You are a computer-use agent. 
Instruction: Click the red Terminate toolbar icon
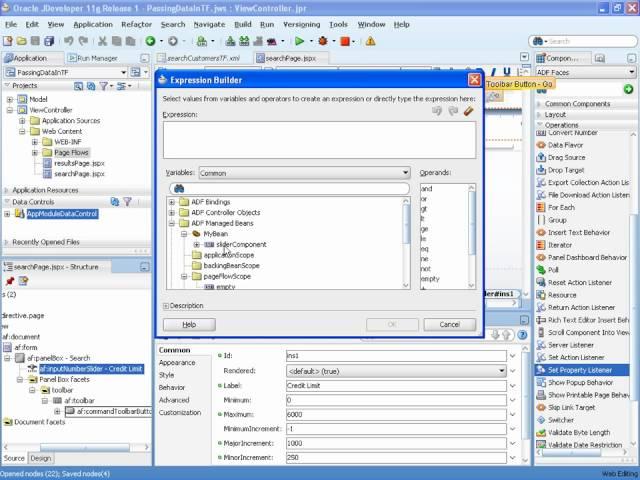coord(345,41)
